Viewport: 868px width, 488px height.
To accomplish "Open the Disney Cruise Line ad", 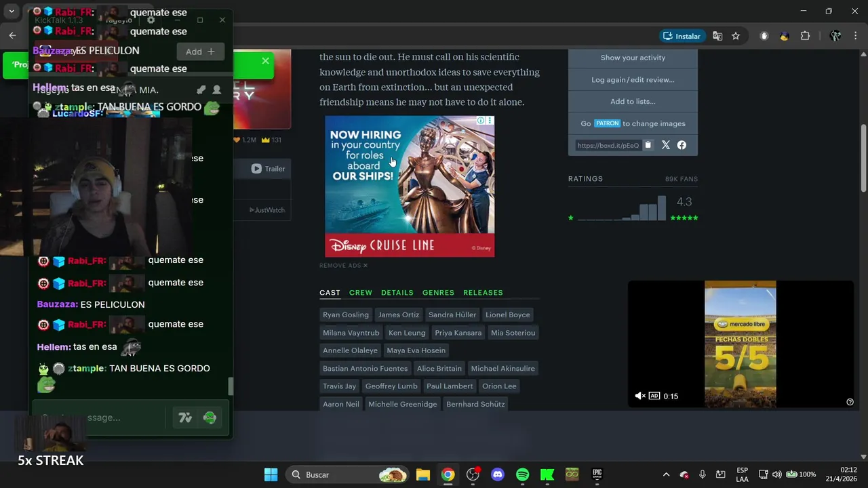I will pyautogui.click(x=410, y=186).
